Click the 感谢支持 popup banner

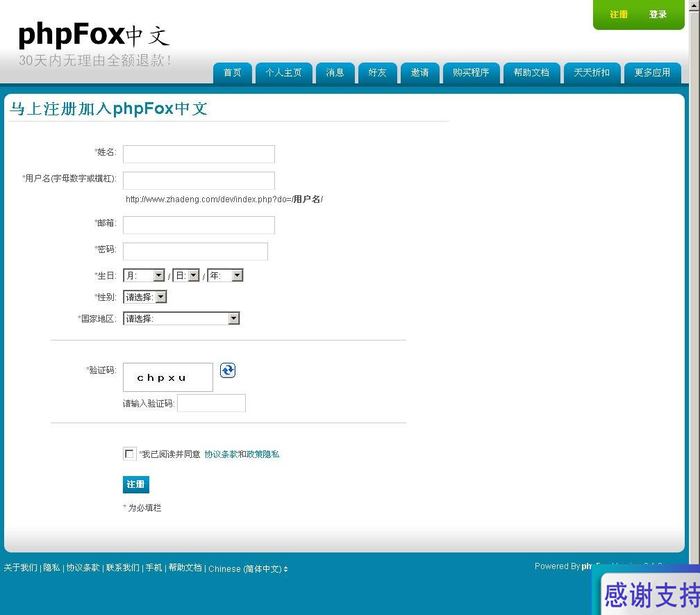pyautogui.click(x=647, y=591)
